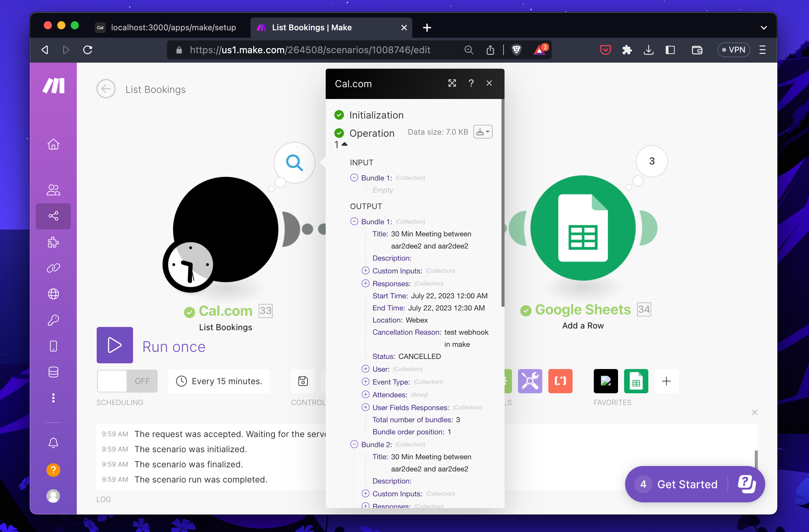
Task: Collapse Output Bundle 1 collection
Action: pos(354,222)
